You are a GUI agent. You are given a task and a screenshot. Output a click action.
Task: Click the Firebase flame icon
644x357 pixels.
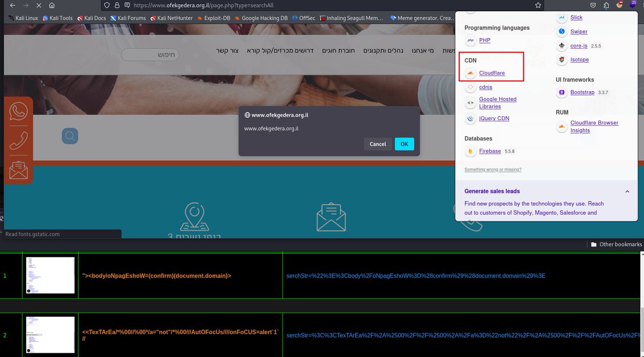[x=470, y=152]
